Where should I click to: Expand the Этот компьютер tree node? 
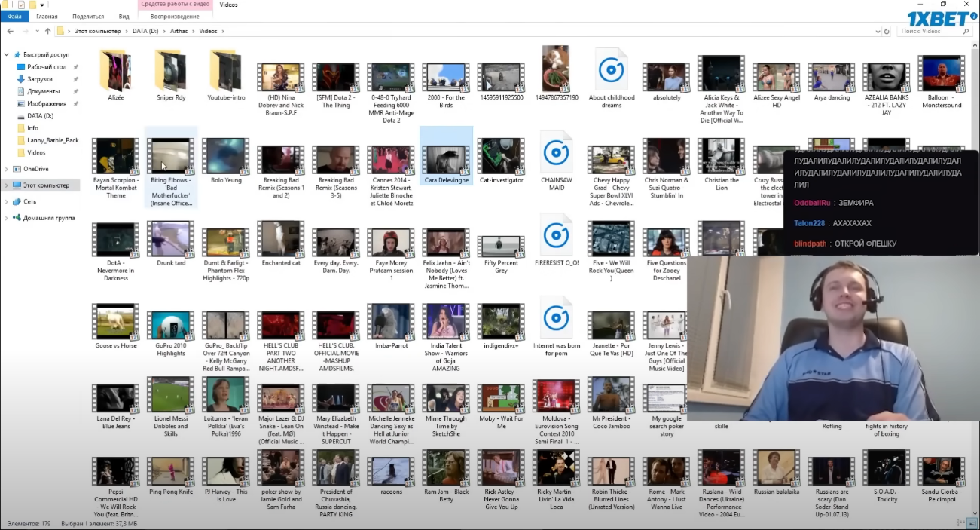click(8, 185)
